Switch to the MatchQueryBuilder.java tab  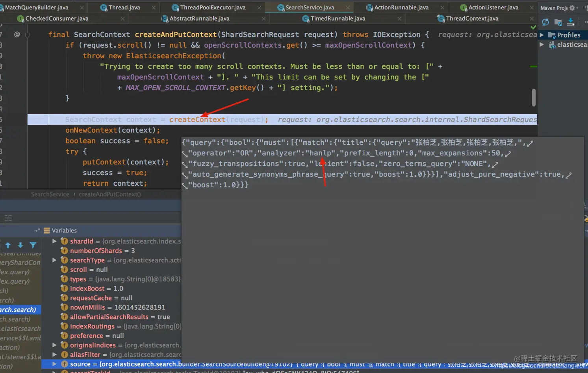[x=36, y=7]
